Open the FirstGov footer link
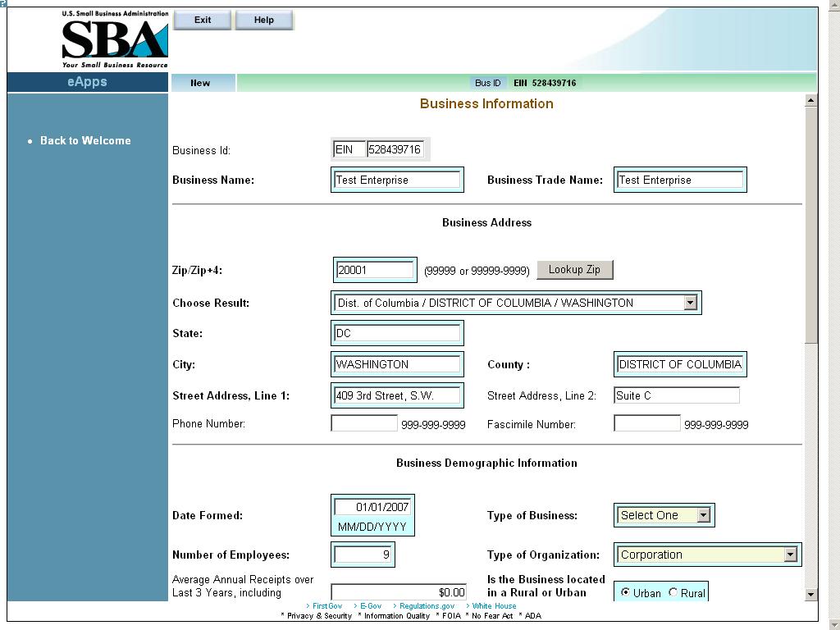The width and height of the screenshot is (840, 630). click(327, 606)
